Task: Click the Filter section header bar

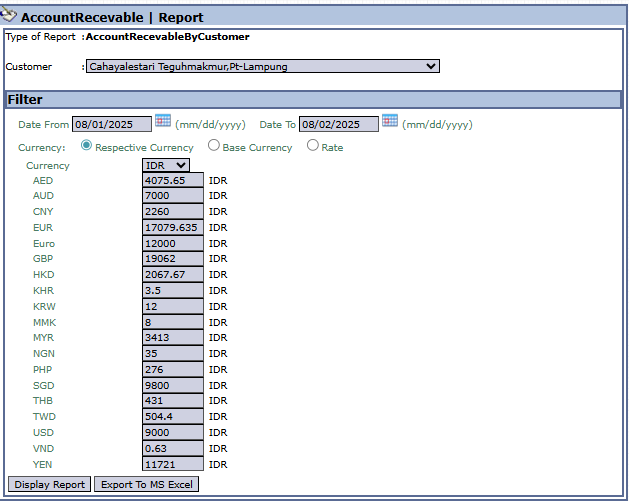Action: (x=314, y=100)
